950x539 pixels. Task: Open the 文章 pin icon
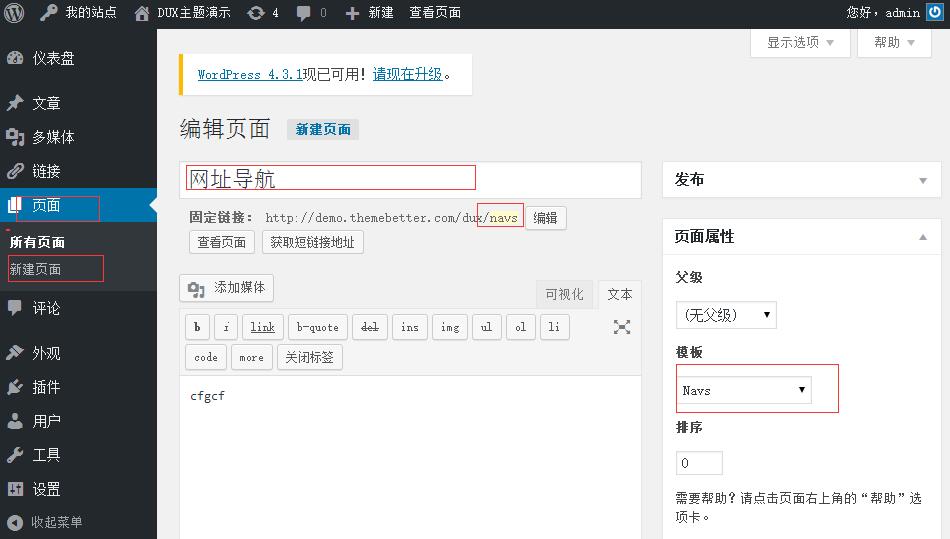(x=15, y=103)
